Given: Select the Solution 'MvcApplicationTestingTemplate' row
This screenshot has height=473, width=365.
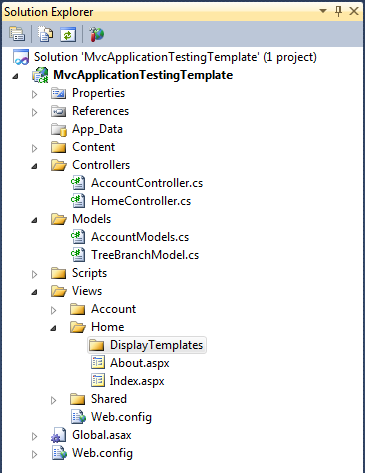Looking at the screenshot, I should (175, 57).
